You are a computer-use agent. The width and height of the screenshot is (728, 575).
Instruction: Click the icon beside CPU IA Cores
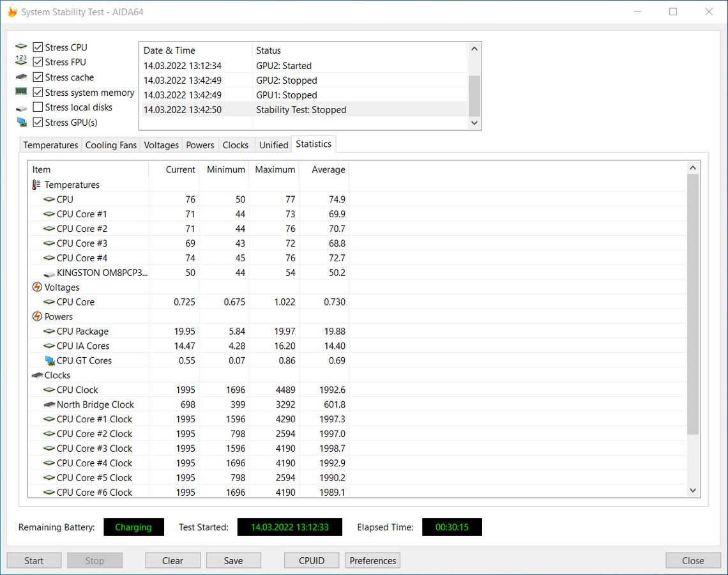click(x=49, y=346)
